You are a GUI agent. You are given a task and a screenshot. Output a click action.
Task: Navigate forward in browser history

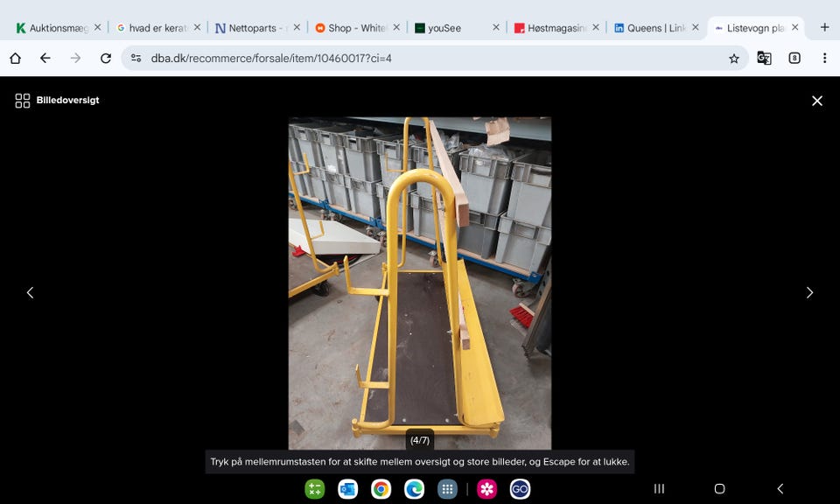[x=75, y=59]
